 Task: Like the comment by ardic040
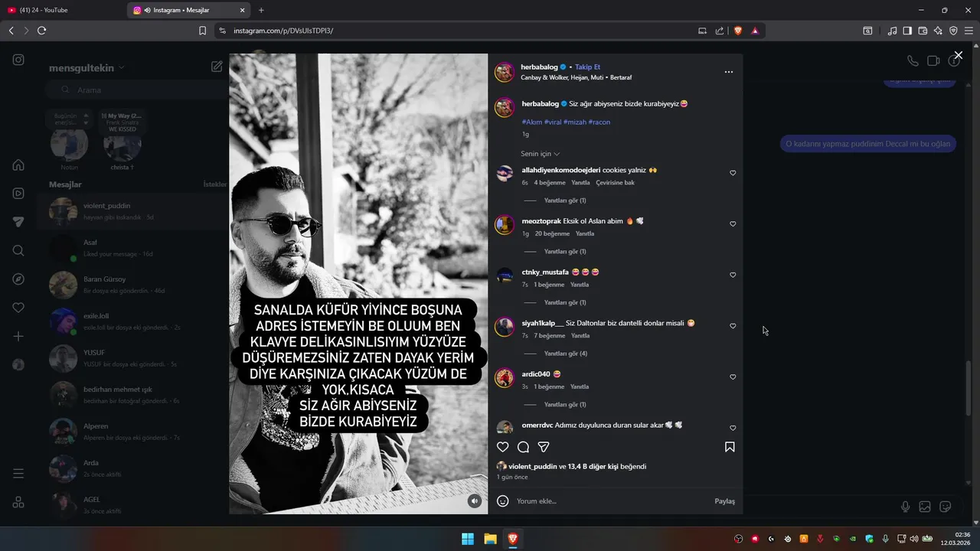tap(733, 377)
